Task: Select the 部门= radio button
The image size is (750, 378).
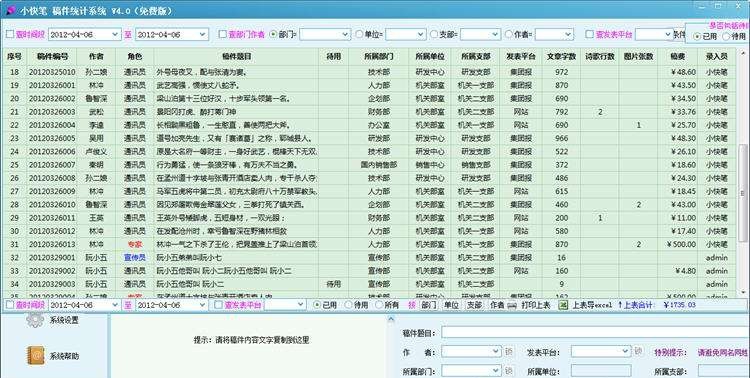Action: coord(274,34)
